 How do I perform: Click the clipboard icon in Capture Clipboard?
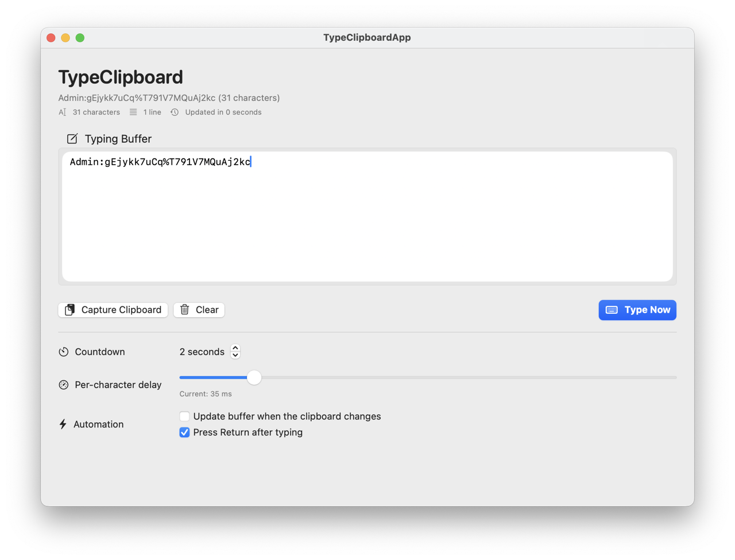pyautogui.click(x=69, y=310)
